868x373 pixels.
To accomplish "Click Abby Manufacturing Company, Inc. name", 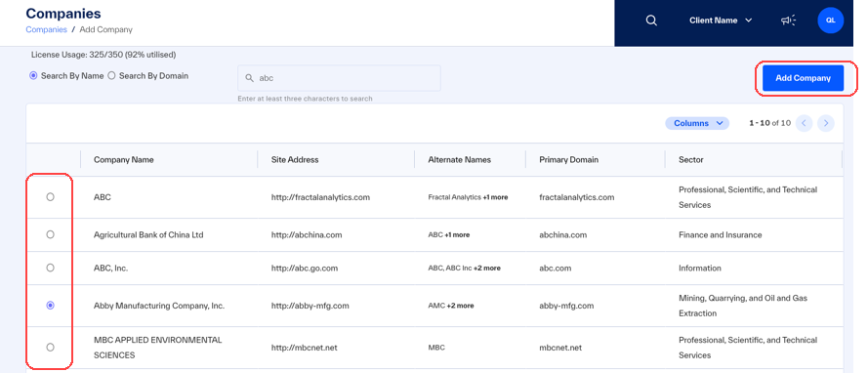I will tap(159, 306).
